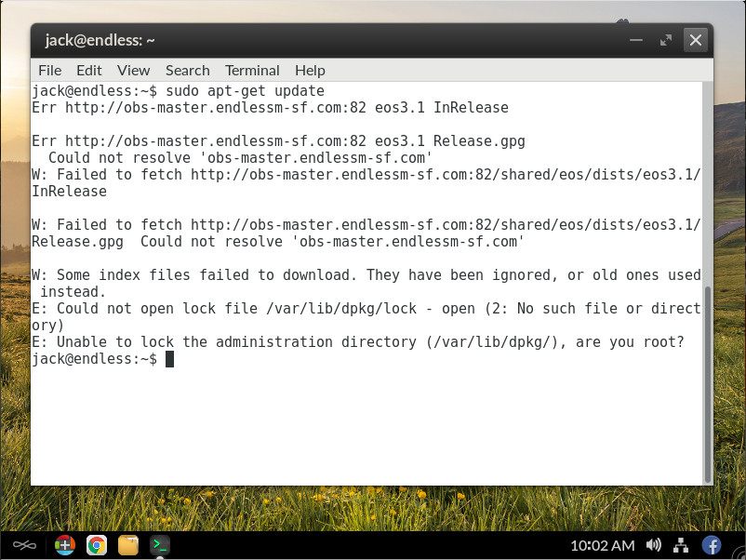
Task: Click the 10:02 AM clock
Action: [x=602, y=545]
